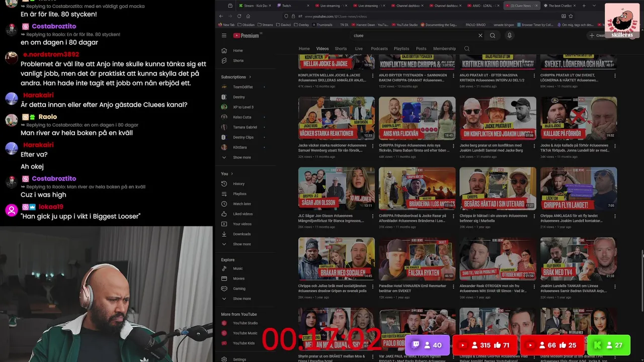This screenshot has width=644, height=362.
Task: Open Liked videos in the sidebar
Action: [x=243, y=214]
